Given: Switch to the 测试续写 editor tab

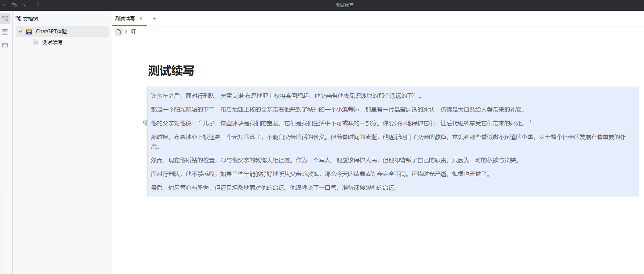Looking at the screenshot, I should tap(125, 18).
